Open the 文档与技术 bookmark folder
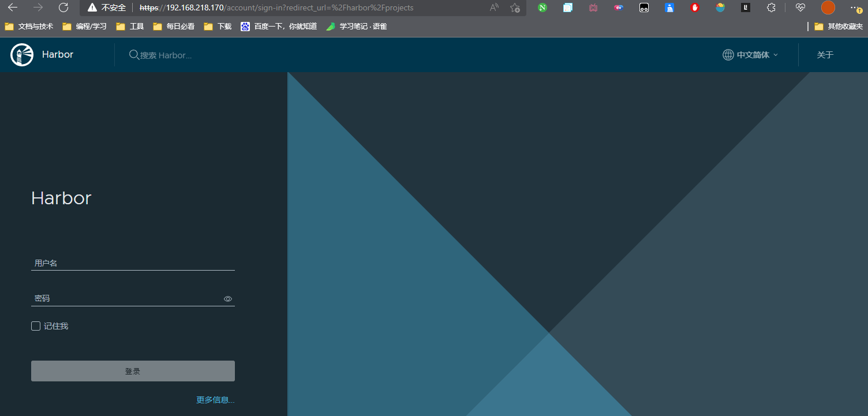Screen dimensions: 868x416 pyautogui.click(x=29, y=27)
